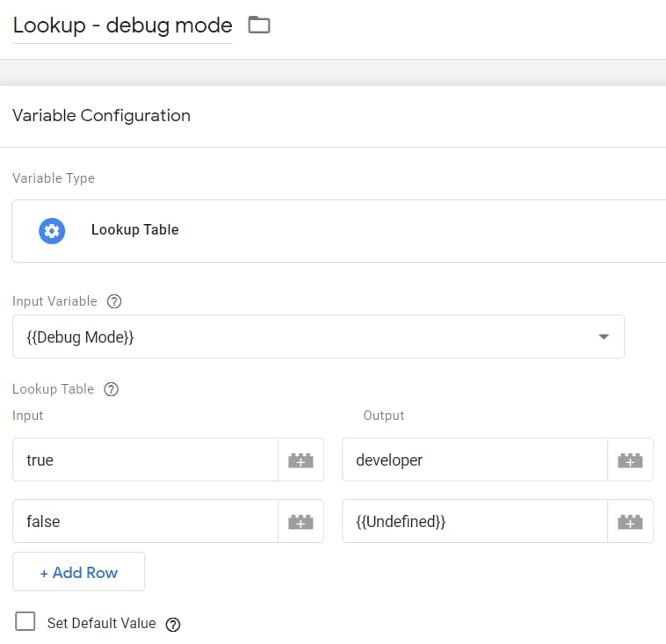Enable the Set Default Value checkbox
This screenshot has width=666, height=644.
[25, 622]
